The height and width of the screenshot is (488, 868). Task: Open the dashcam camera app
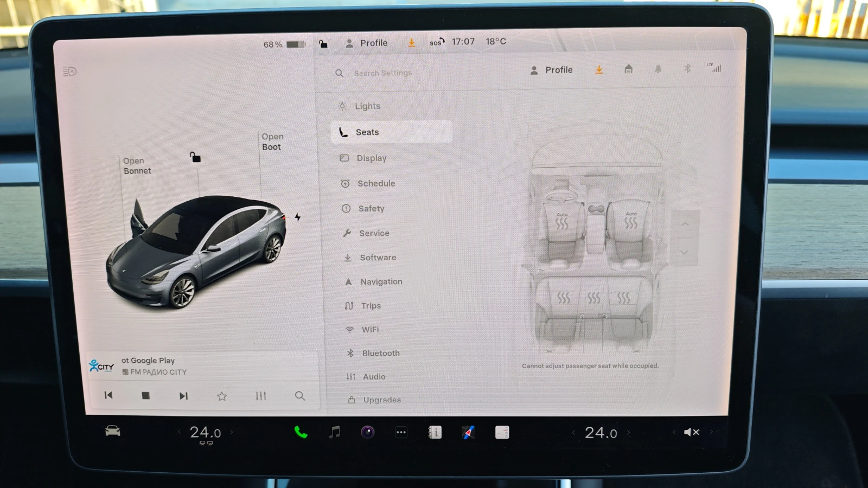click(368, 432)
